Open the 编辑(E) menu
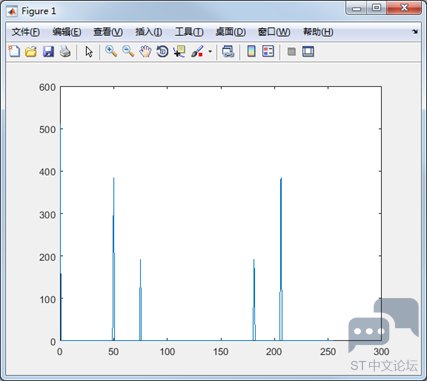This screenshot has width=427, height=381. pos(67,32)
